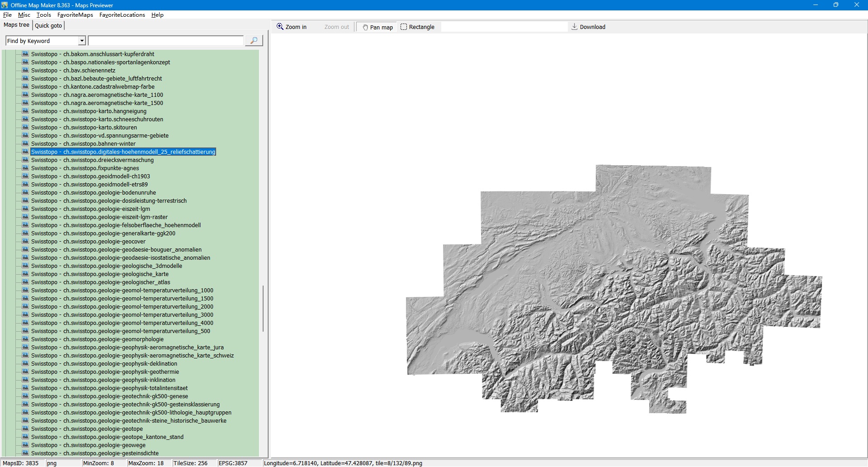Click the search magnifier icon button
Screen dimensions: 868x467
pos(254,41)
